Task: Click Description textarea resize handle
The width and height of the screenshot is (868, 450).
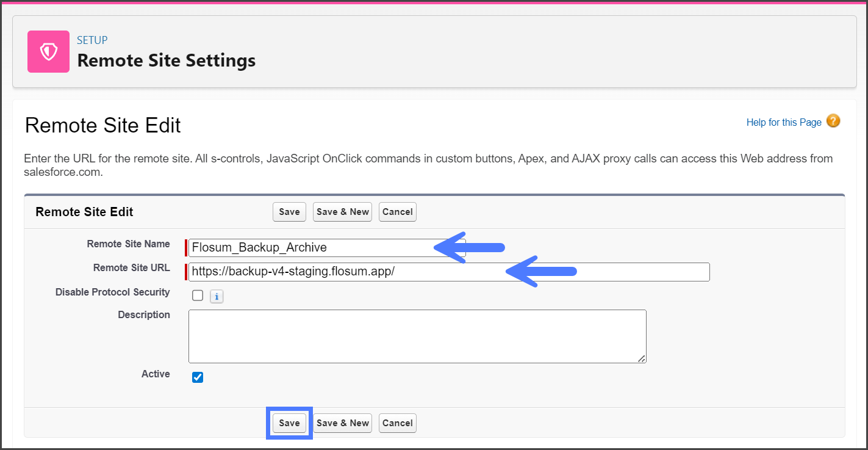Action: pyautogui.click(x=642, y=358)
